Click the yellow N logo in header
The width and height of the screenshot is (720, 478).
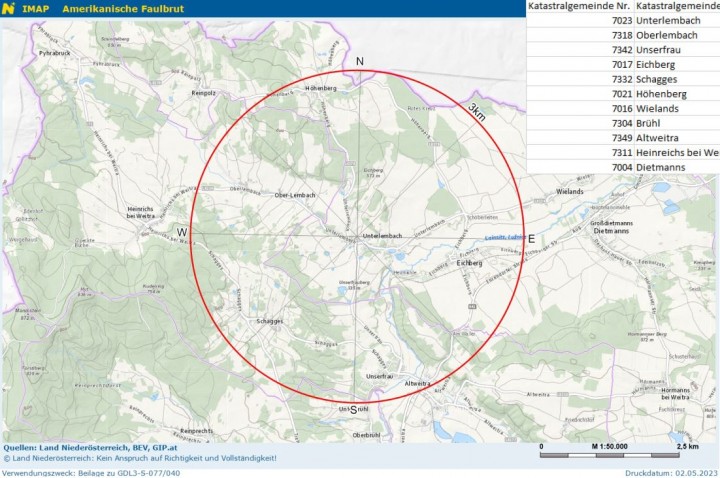coord(8,8)
